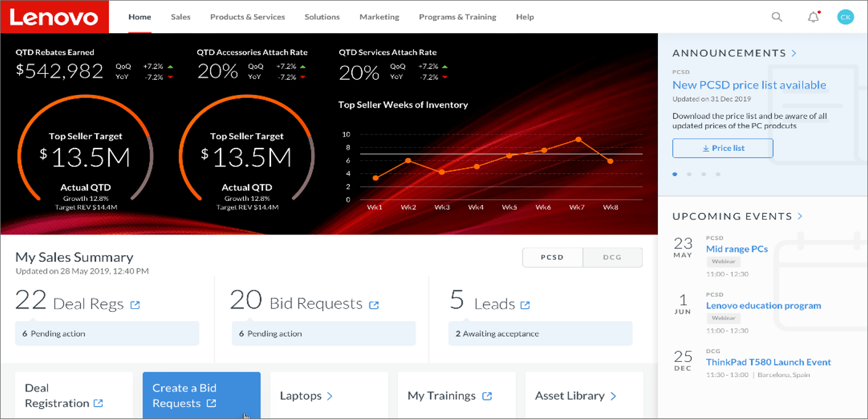Select second announcement carousel dot

coord(689,174)
